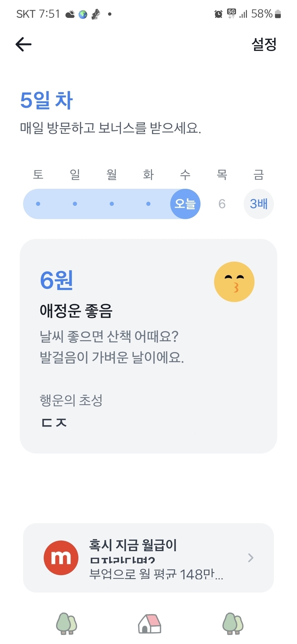Tap the Monday check-in dot
Image resolution: width=297 pixels, height=644 pixels.
112,204
